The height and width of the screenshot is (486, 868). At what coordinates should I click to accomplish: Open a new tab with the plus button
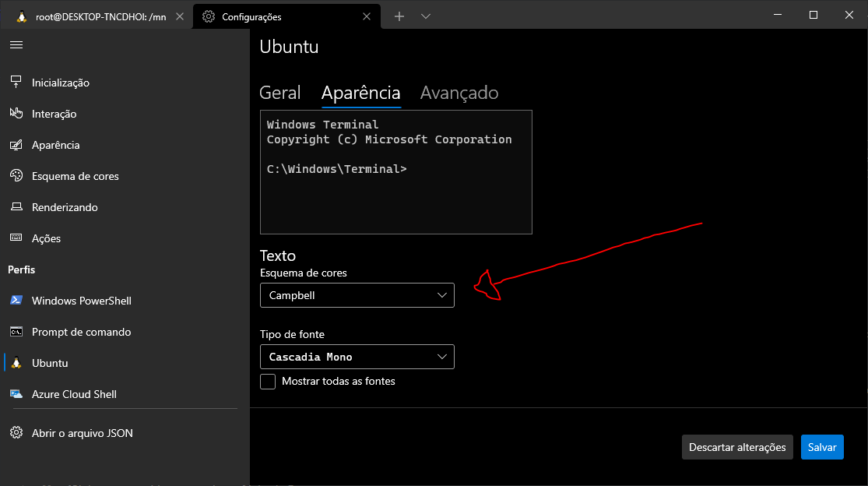(399, 16)
